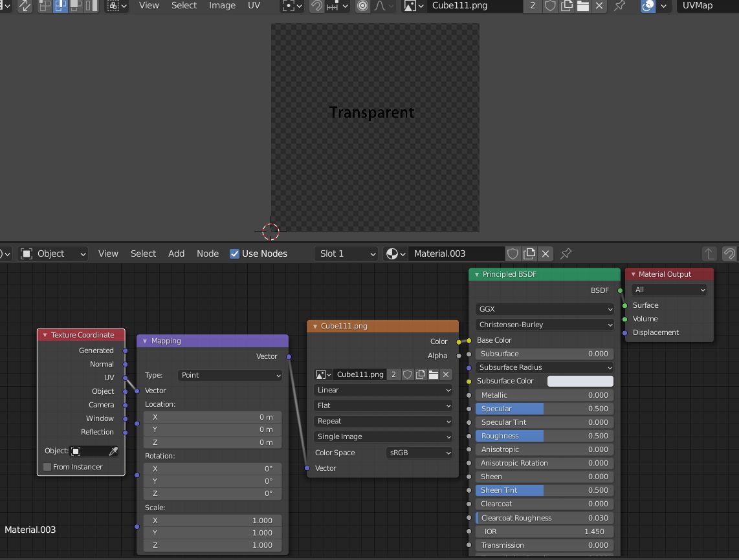This screenshot has width=739, height=560.
Task: Select vertex selection mode in UV editor
Action: [45, 6]
